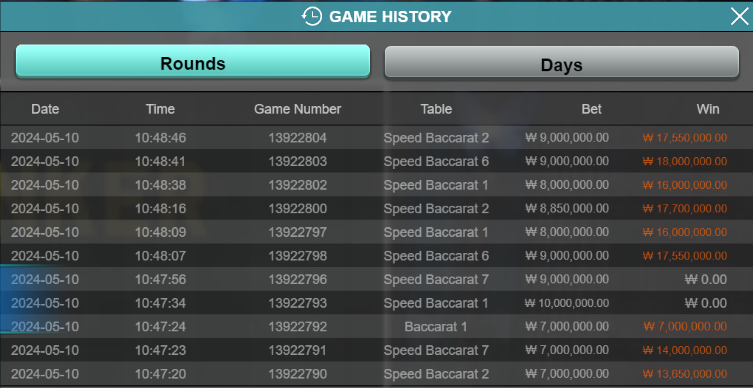Open round 13922802 on Speed Baccarat 1
Image resolution: width=753 pixels, height=388 pixels.
coord(376,185)
